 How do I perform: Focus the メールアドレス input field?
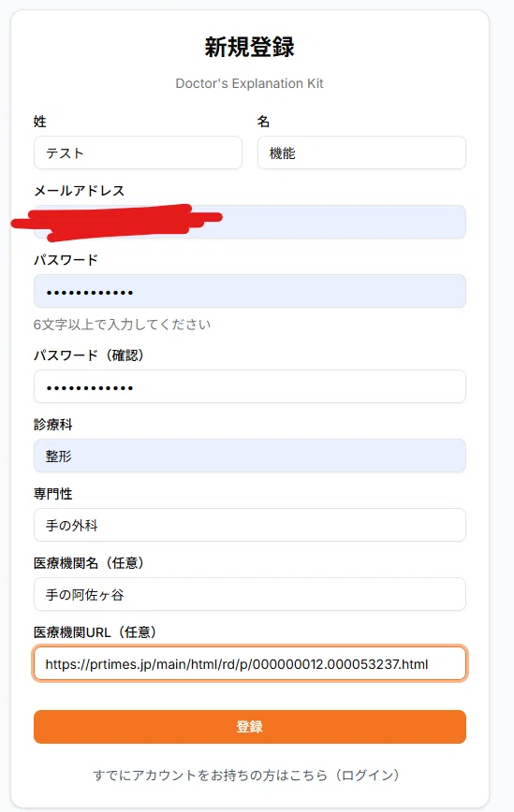click(x=250, y=222)
